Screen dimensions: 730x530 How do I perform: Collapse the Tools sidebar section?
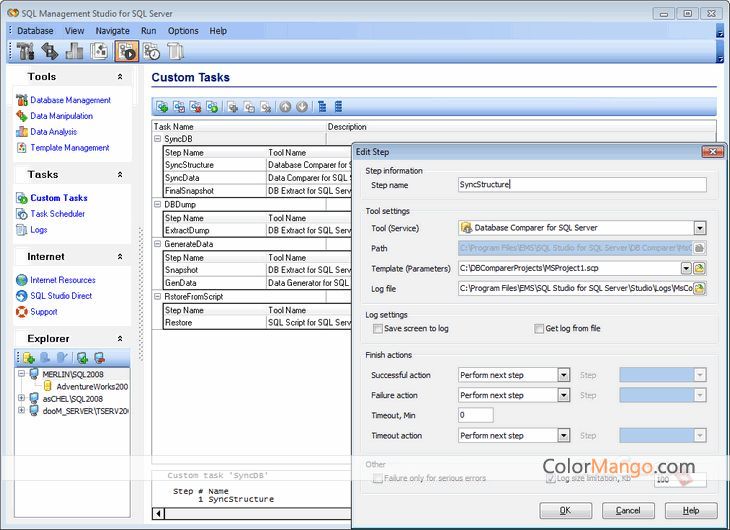tap(120, 77)
